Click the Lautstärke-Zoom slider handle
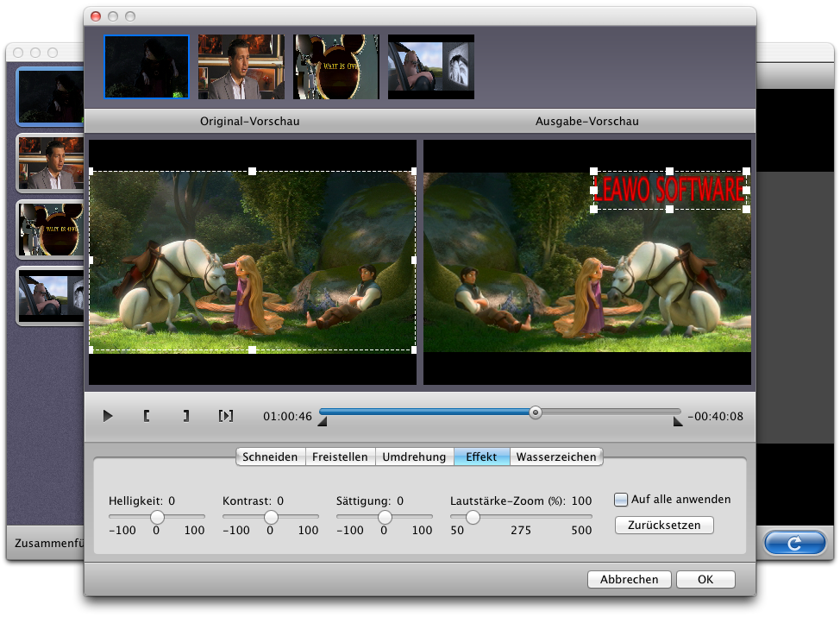This screenshot has height=617, width=840. click(x=473, y=517)
